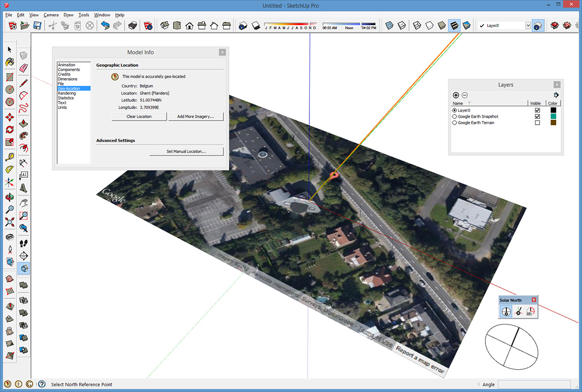This screenshot has height=392, width=582.
Task: Uncheck Google Earth Snapshot visibility
Action: 537,117
